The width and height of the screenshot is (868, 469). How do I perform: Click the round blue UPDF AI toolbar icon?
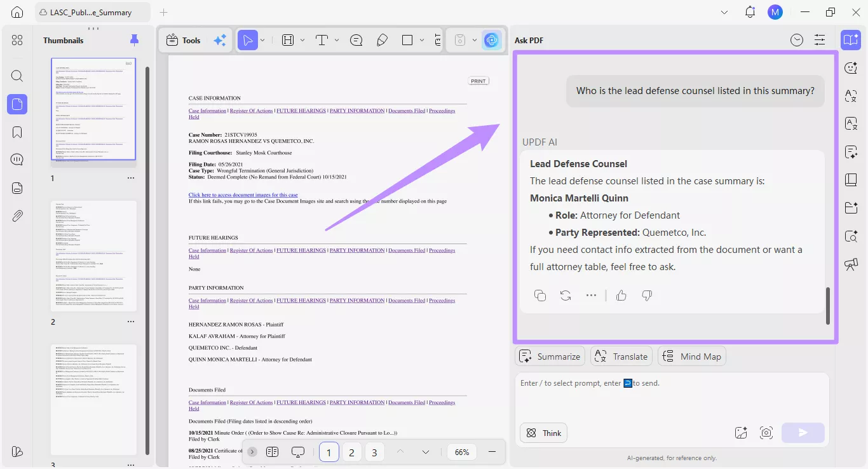tap(491, 40)
